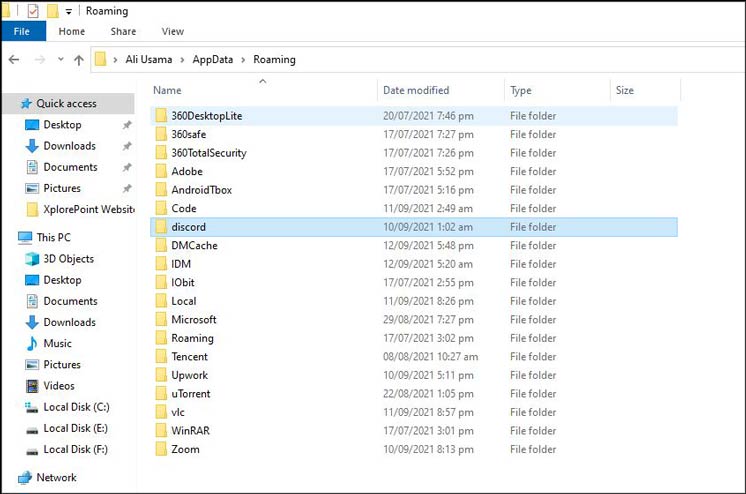Open XplorePoint Website folder in sidebar
The width and height of the screenshot is (746, 494).
pyautogui.click(x=89, y=209)
